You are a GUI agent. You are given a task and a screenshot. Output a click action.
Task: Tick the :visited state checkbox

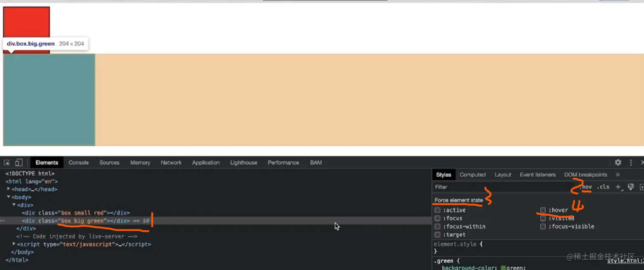point(543,218)
